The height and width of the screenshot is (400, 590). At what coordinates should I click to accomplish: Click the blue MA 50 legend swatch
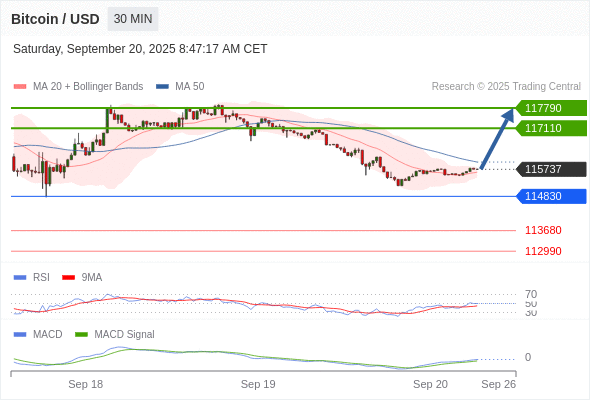162,87
